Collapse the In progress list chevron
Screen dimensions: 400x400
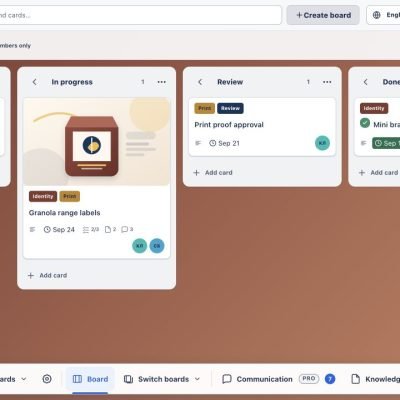(x=34, y=82)
